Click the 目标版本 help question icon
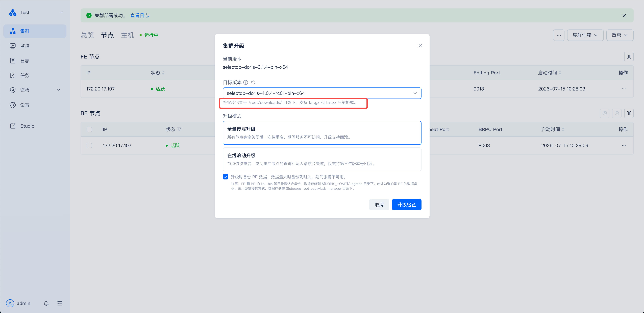Viewport: 644px width, 313px height. pos(246,82)
